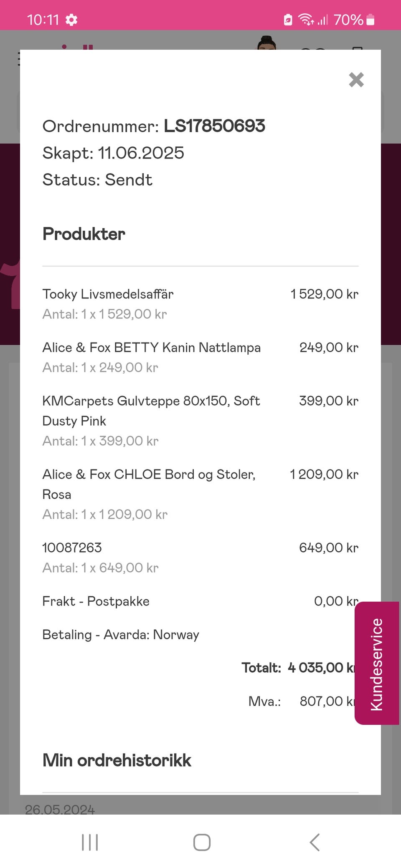Image resolution: width=401 pixels, height=868 pixels.
Task: Tap the mobile signal strength icon
Action: pos(322,20)
